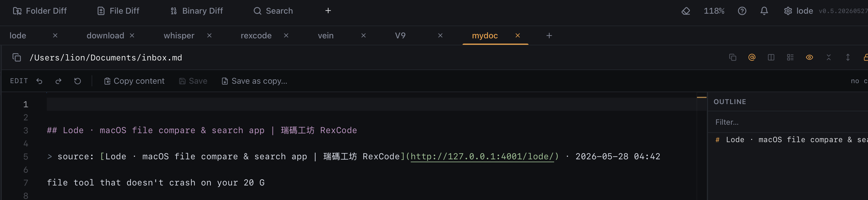Click line 3 heading text in editor
The height and width of the screenshot is (200, 868).
[202, 130]
